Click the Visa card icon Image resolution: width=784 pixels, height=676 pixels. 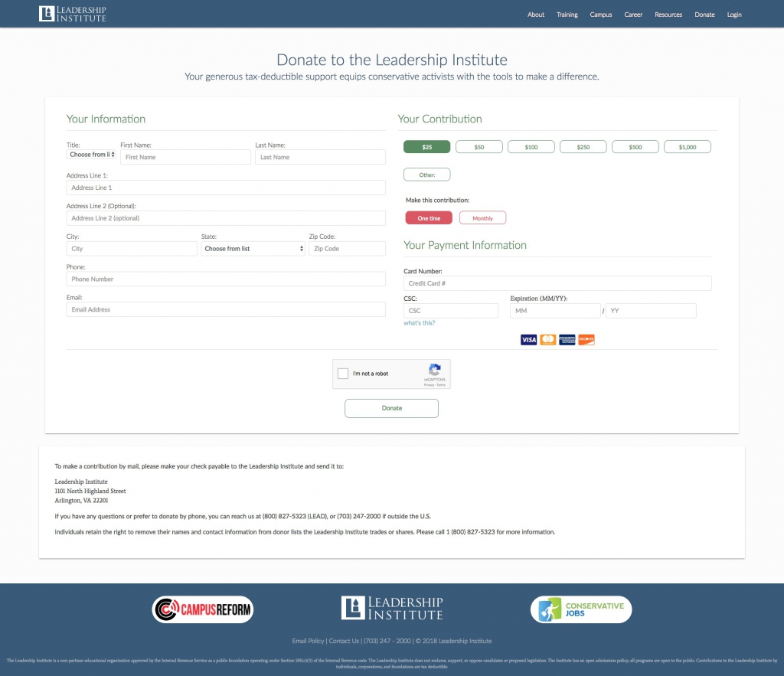(x=528, y=340)
